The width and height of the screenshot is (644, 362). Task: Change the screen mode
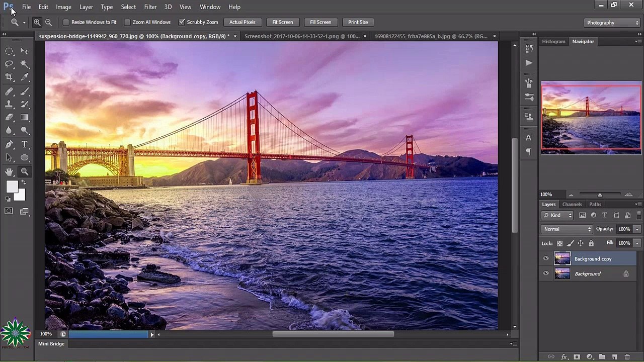point(25,211)
